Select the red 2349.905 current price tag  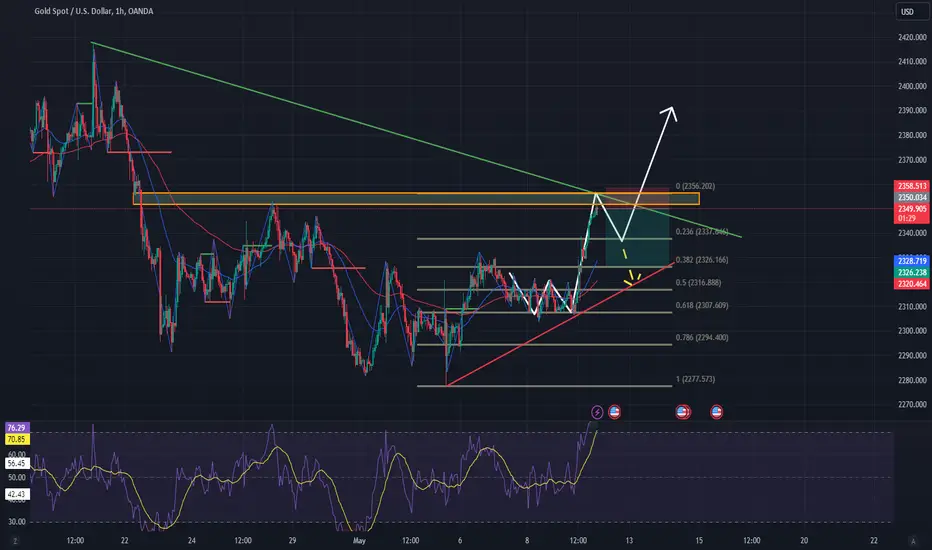pos(912,209)
